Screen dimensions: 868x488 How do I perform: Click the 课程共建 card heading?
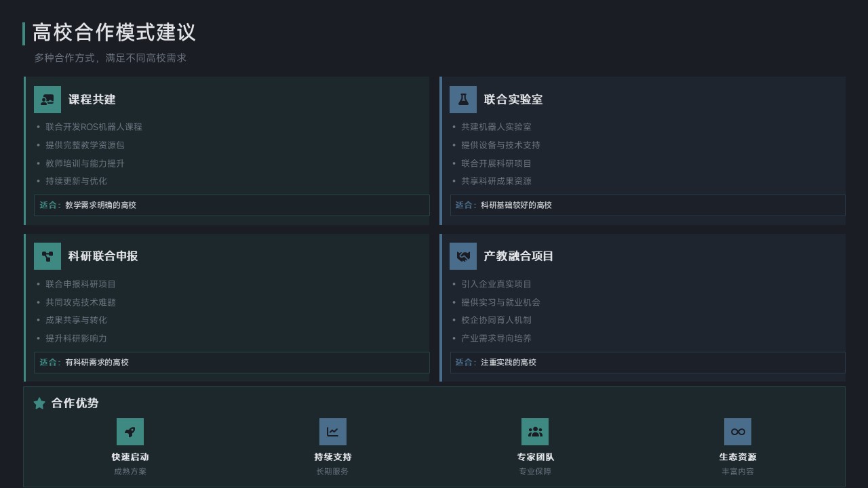tap(92, 100)
